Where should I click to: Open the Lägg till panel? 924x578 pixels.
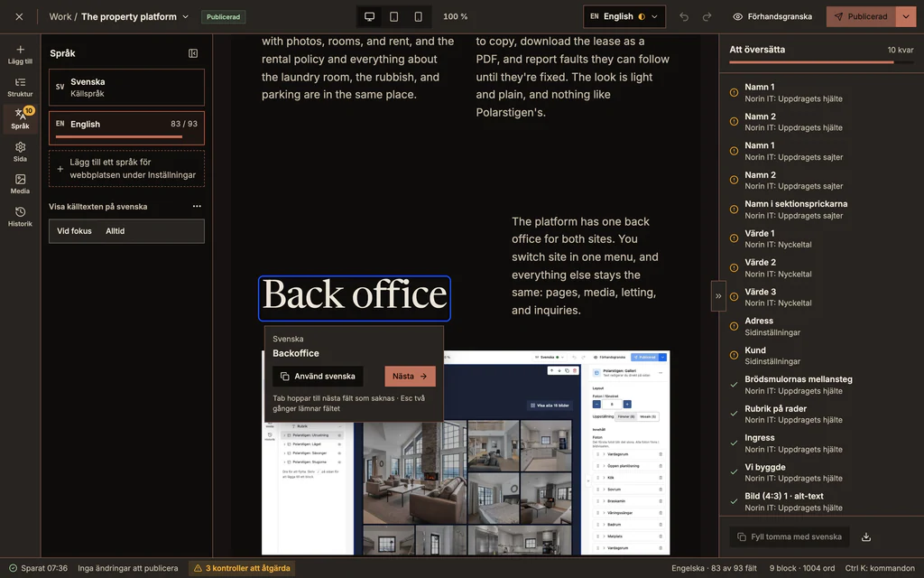pos(20,54)
